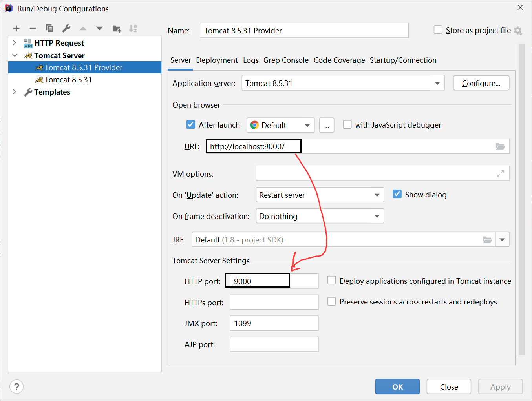Open the Default browser dropdown

point(281,125)
